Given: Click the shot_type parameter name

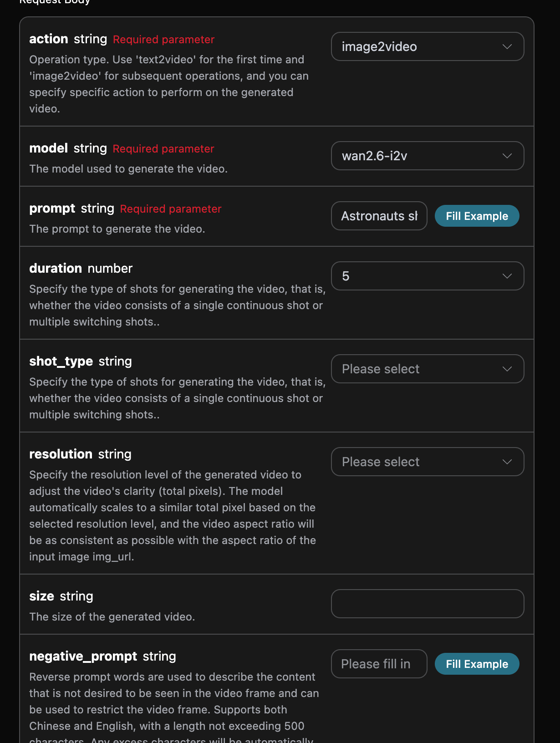Looking at the screenshot, I should pyautogui.click(x=61, y=361).
